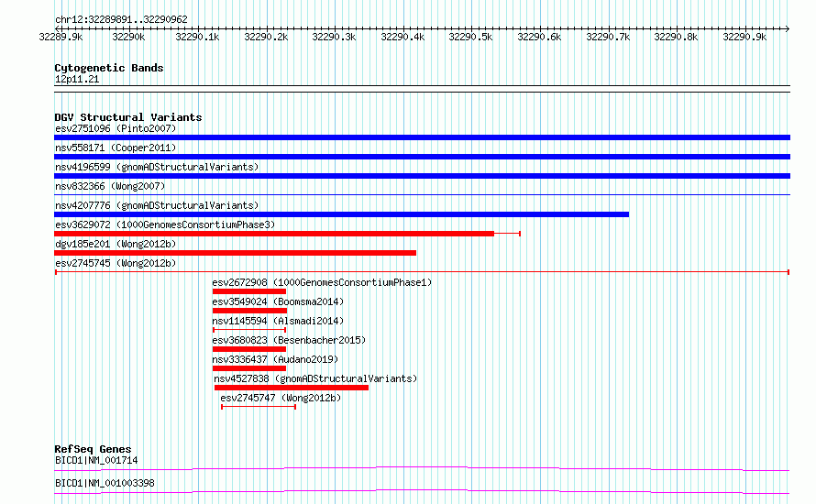816x504 pixels.
Task: Click the dgv185e201 (Wong2012b) label
Action: click(116, 244)
